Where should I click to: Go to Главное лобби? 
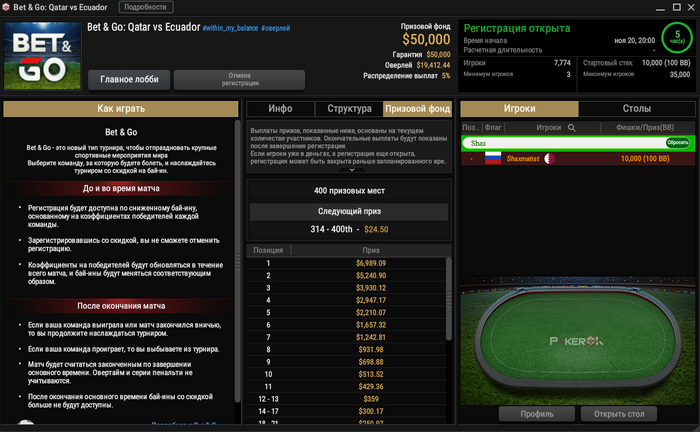coord(129,79)
